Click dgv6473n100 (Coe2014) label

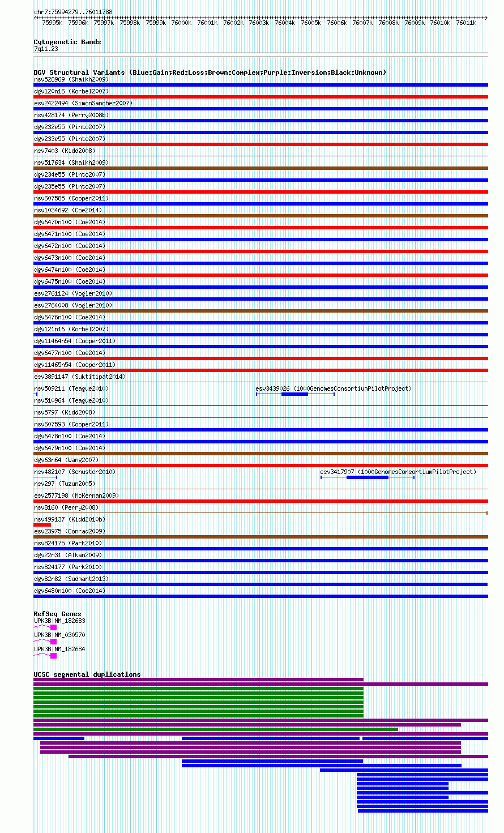[70, 258]
